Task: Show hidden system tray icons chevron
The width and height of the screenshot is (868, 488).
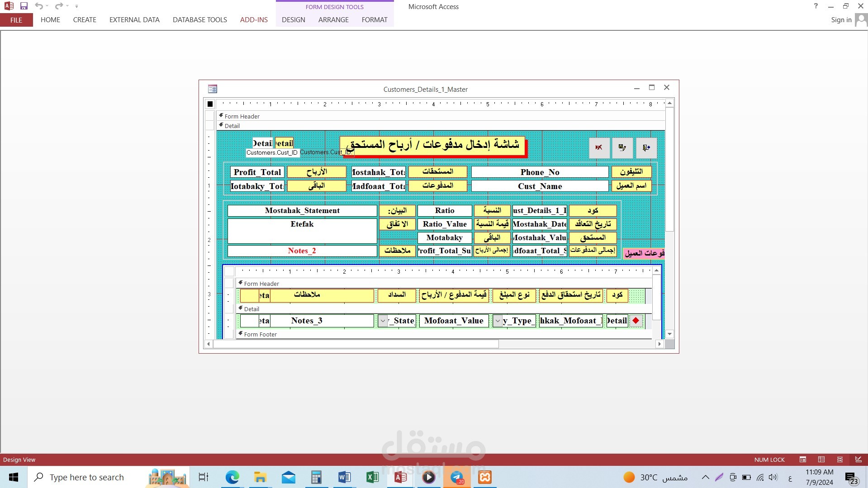Action: pyautogui.click(x=705, y=477)
